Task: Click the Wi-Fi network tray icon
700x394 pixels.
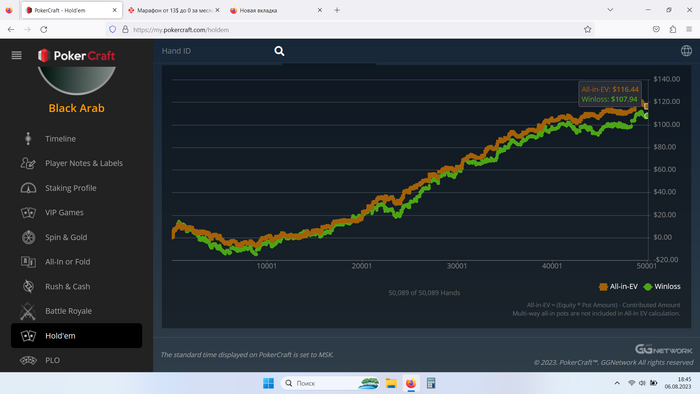Action: coord(631,383)
